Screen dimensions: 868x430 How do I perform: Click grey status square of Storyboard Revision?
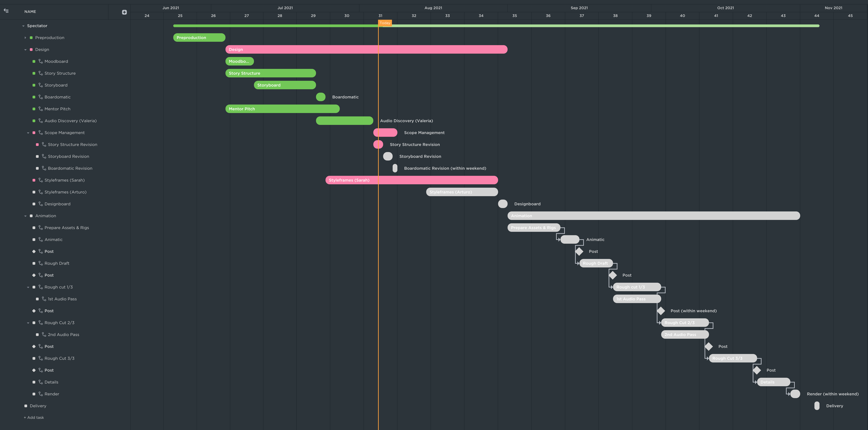[37, 156]
